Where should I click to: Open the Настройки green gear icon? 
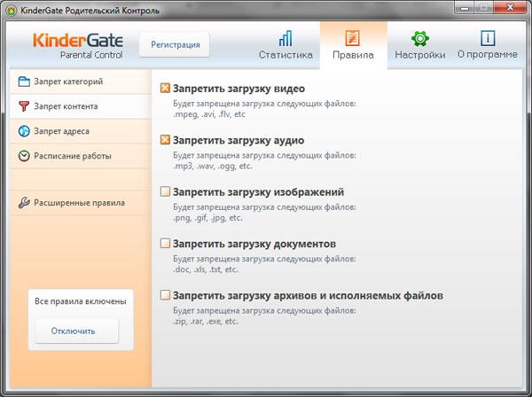tap(419, 38)
